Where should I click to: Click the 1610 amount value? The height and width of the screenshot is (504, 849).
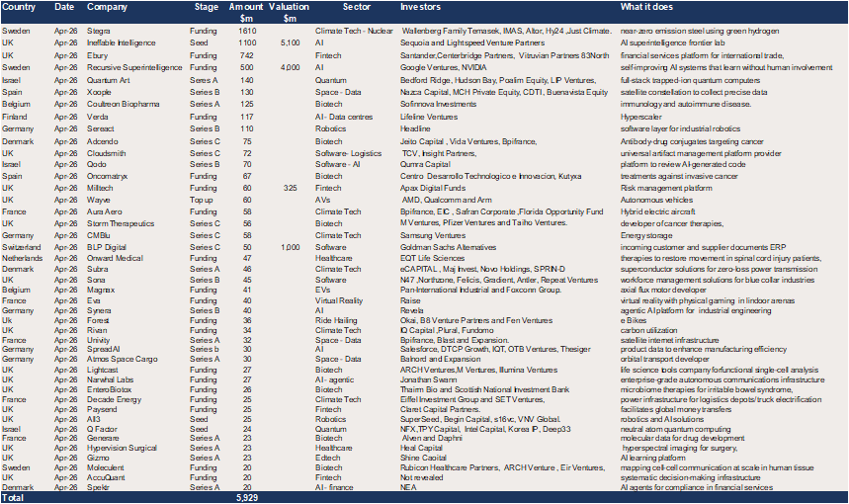coord(247,31)
